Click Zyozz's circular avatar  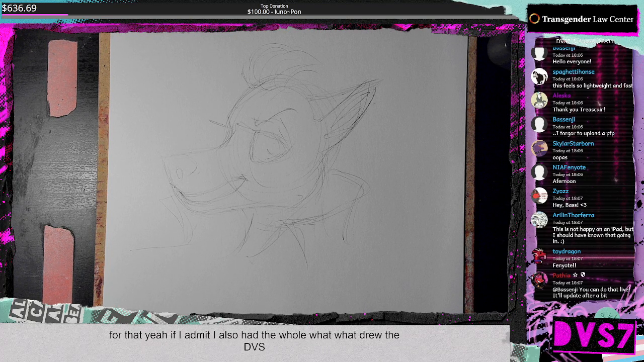[539, 196]
